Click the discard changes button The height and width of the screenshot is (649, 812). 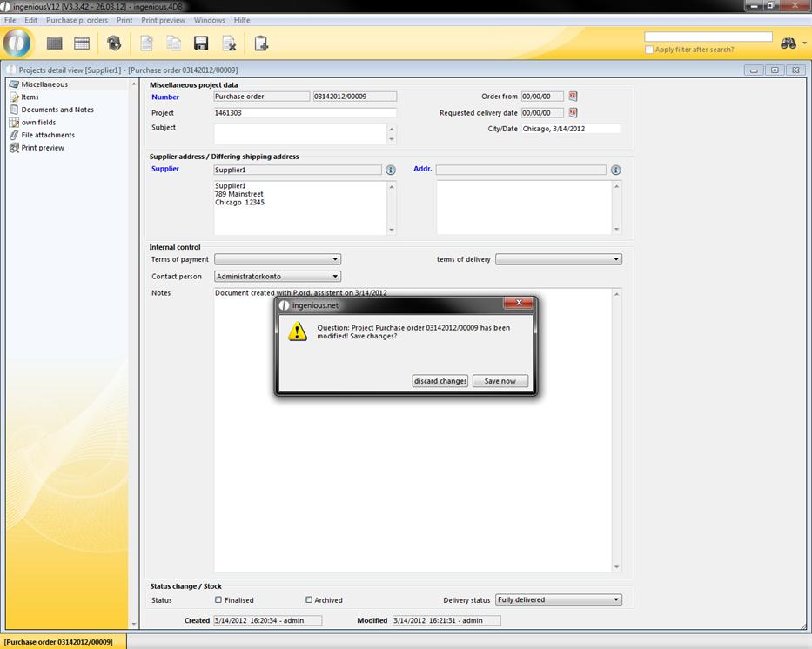[x=440, y=381]
